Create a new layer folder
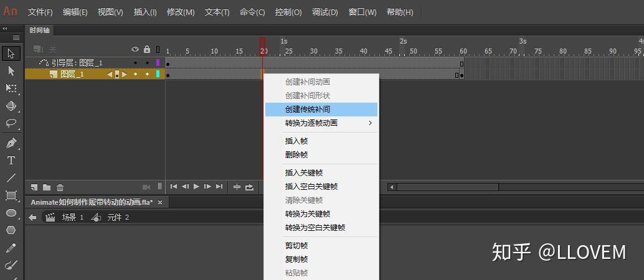The height and width of the screenshot is (280, 644). tap(47, 187)
